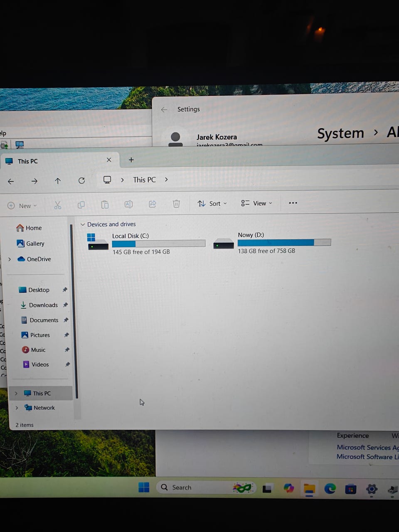The width and height of the screenshot is (399, 532).
Task: Click the pin icon next to Desktop
Action: click(x=65, y=290)
